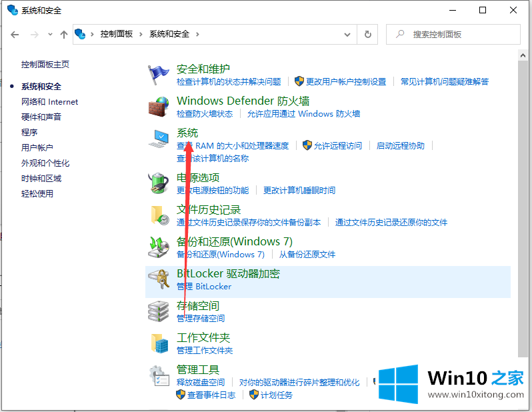Viewport: 532px width, 412px height.
Task: Click 从备份还原文件 link
Action: pos(307,254)
